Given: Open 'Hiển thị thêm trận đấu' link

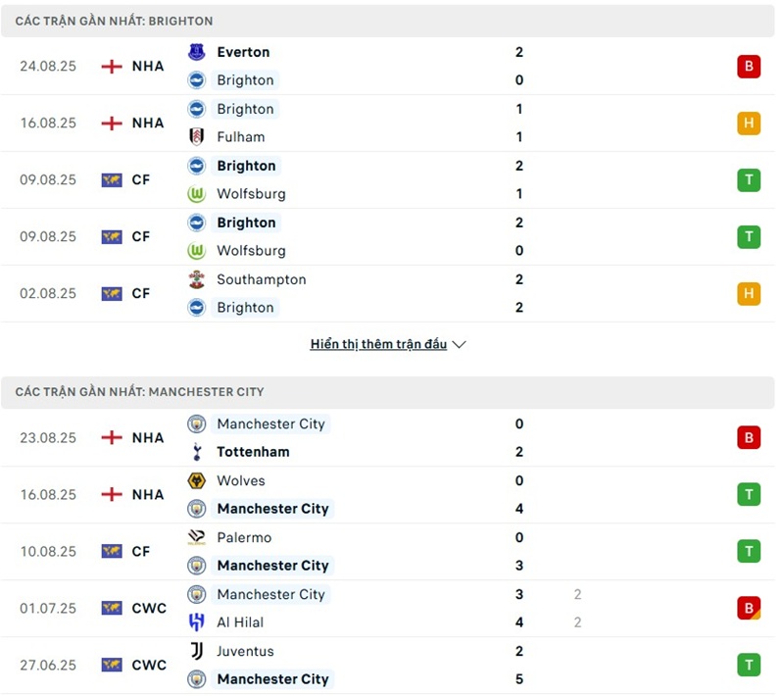Looking at the screenshot, I should pos(378,345).
